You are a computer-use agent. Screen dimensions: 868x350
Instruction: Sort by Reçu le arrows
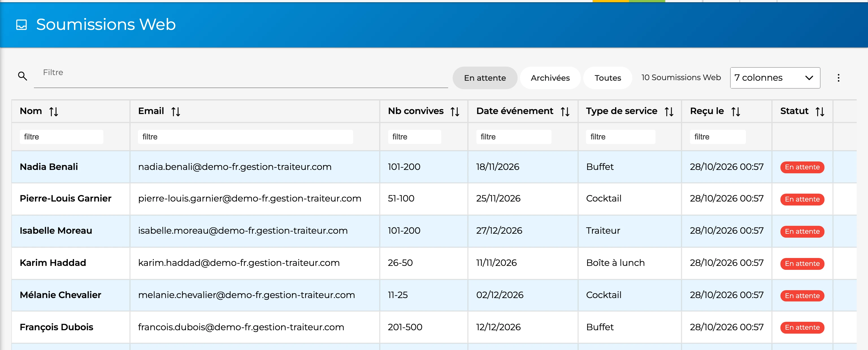point(735,111)
